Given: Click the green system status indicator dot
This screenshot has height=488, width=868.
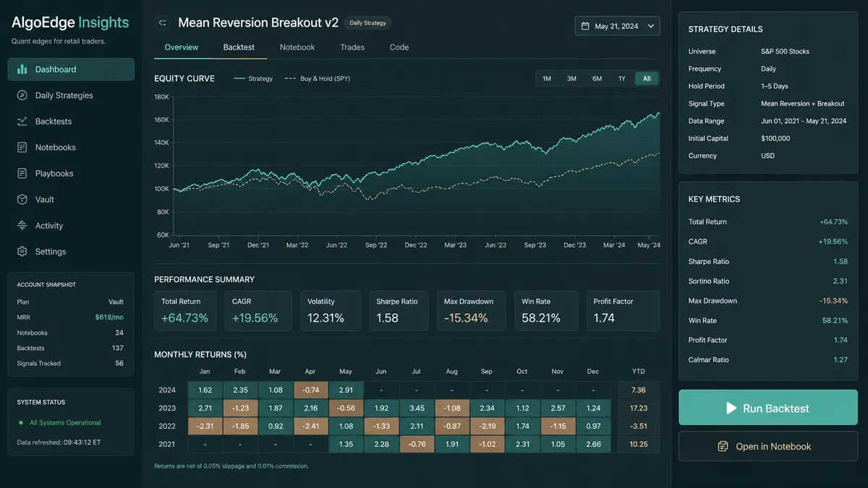Looking at the screenshot, I should (21, 423).
